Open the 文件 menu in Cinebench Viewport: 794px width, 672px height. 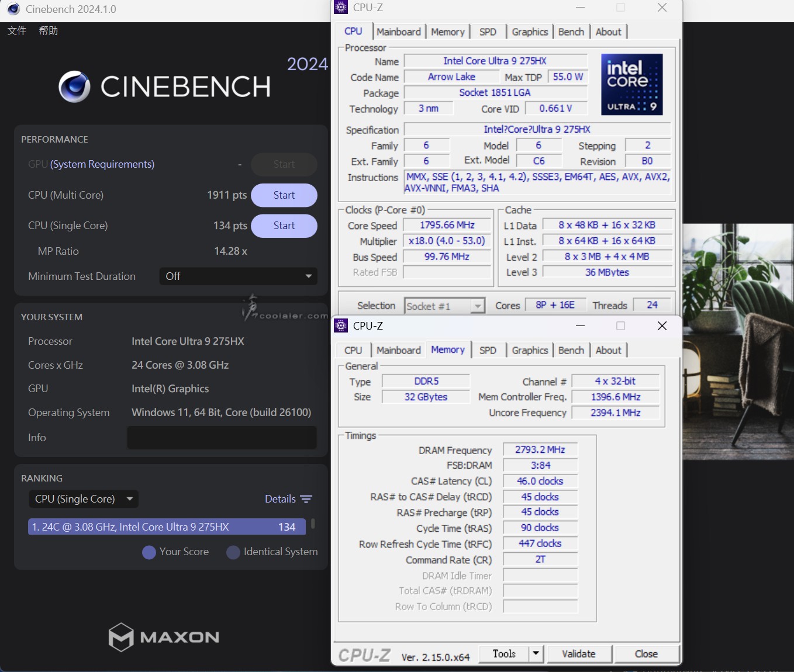click(17, 30)
